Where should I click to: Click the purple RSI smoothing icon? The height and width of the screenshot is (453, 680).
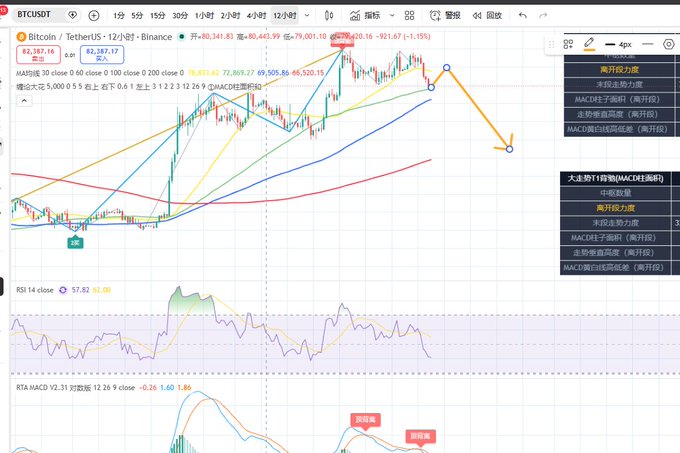tap(63, 290)
